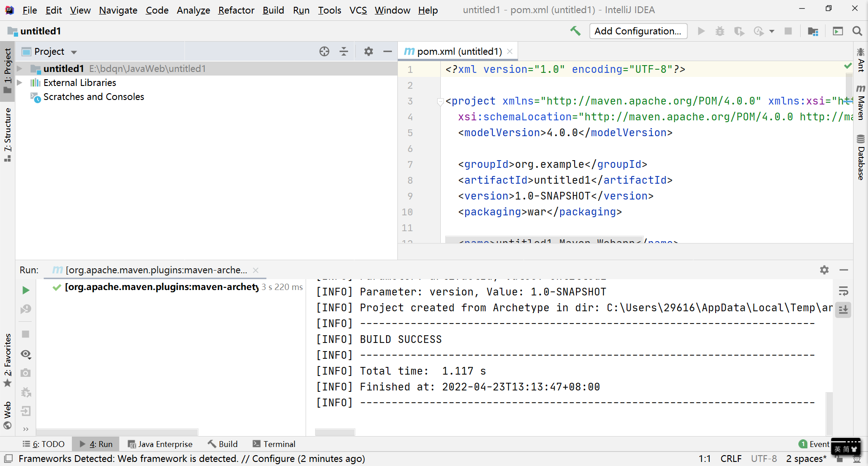Open the VCS menu
The height and width of the screenshot is (466, 868).
(x=358, y=10)
